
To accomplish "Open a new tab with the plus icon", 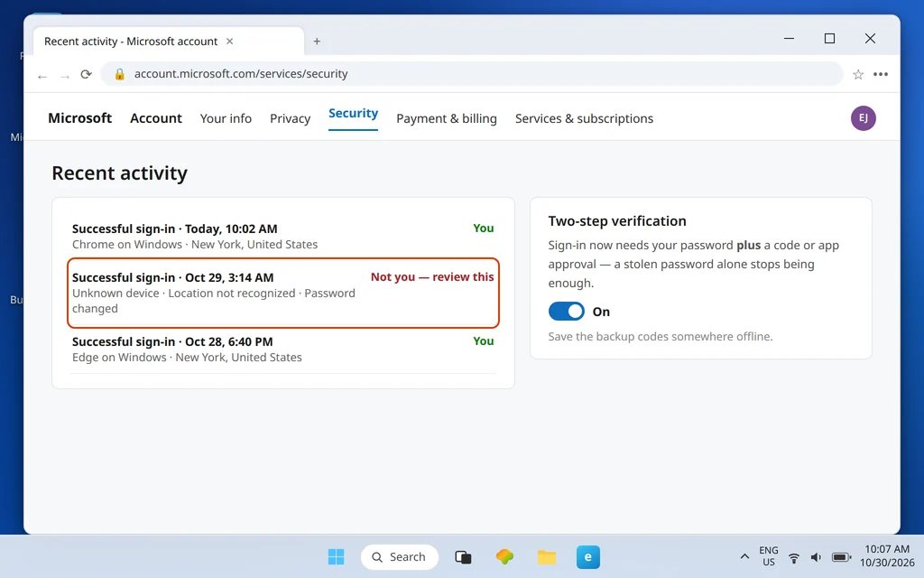I will 317,42.
